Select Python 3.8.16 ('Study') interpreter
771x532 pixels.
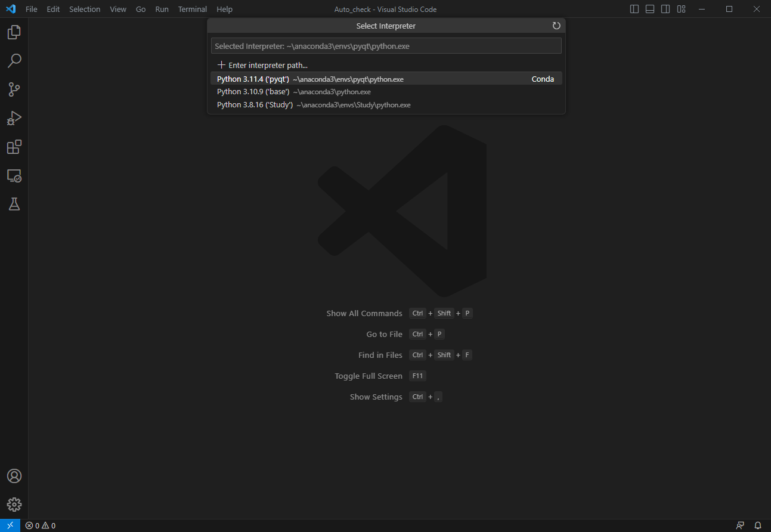(386, 105)
